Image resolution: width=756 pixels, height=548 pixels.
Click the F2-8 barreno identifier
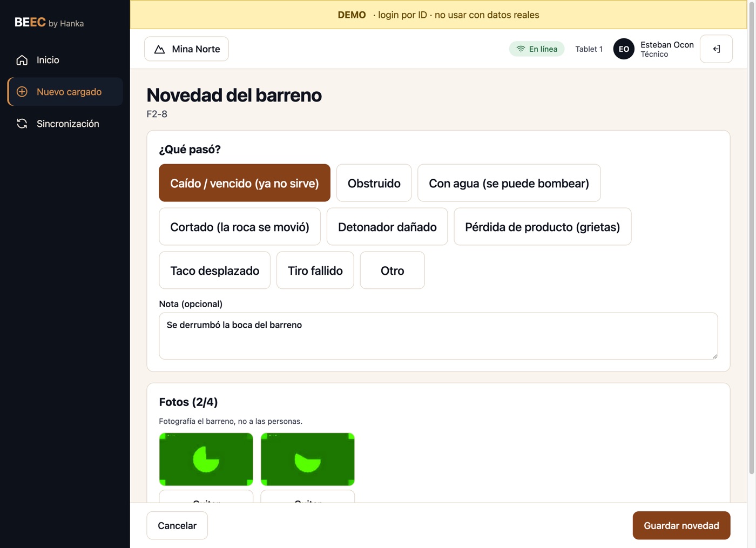click(157, 114)
